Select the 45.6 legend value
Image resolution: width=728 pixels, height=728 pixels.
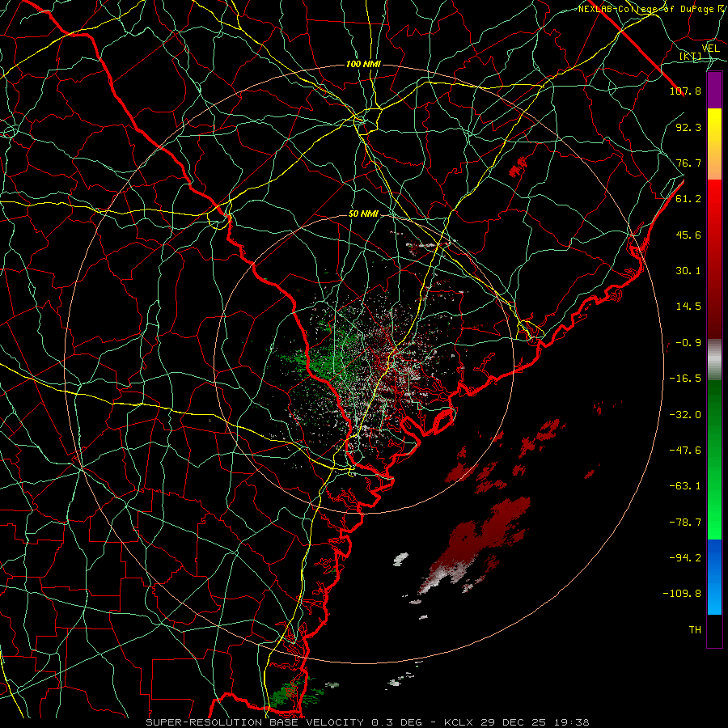[x=688, y=235]
